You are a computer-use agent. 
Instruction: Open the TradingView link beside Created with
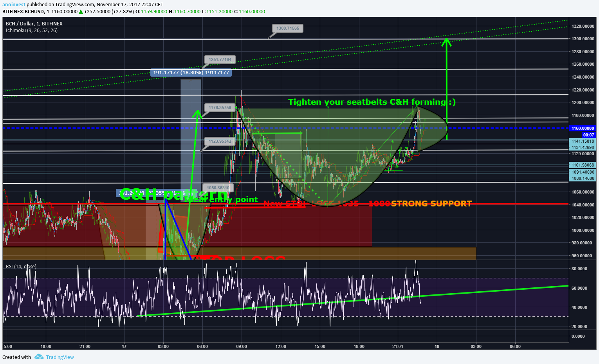point(60,357)
